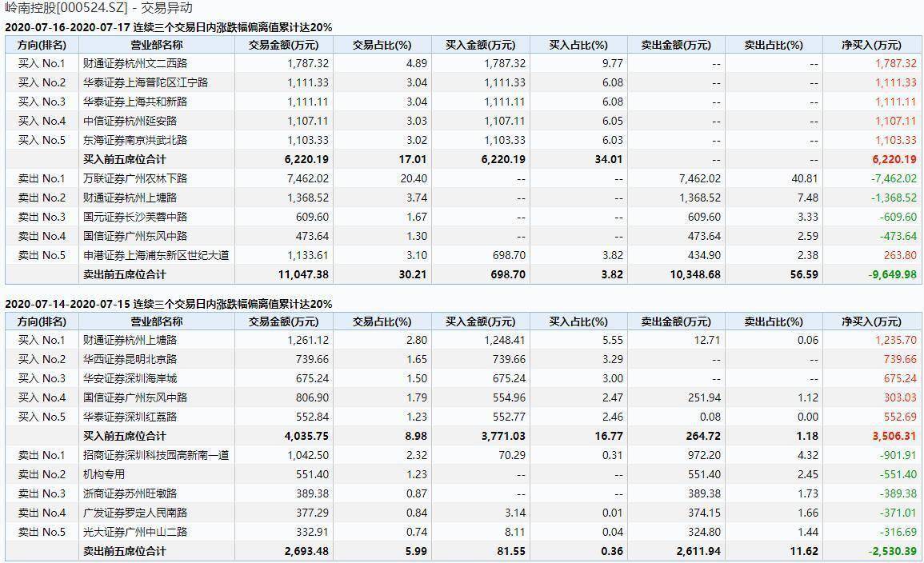This screenshot has width=924, height=563.
Task: Click buy ratio cell 9.77
Action: [x=613, y=63]
